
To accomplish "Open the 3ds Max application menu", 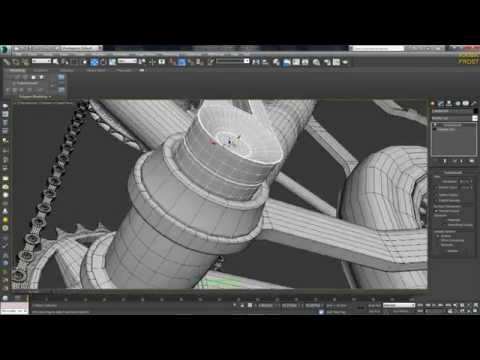I will click(x=5, y=50).
